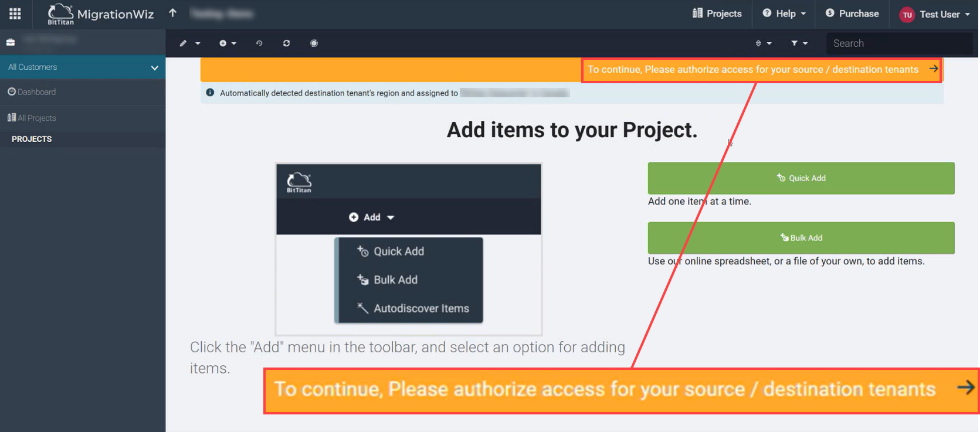
Task: Open the pencil Edit dropdown in toolbar
Action: (x=190, y=43)
